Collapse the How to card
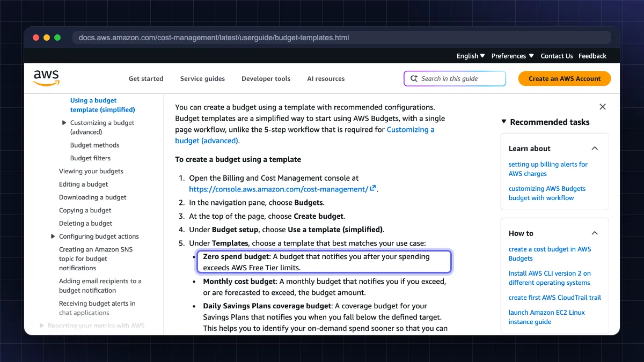The image size is (644, 362). (x=595, y=233)
